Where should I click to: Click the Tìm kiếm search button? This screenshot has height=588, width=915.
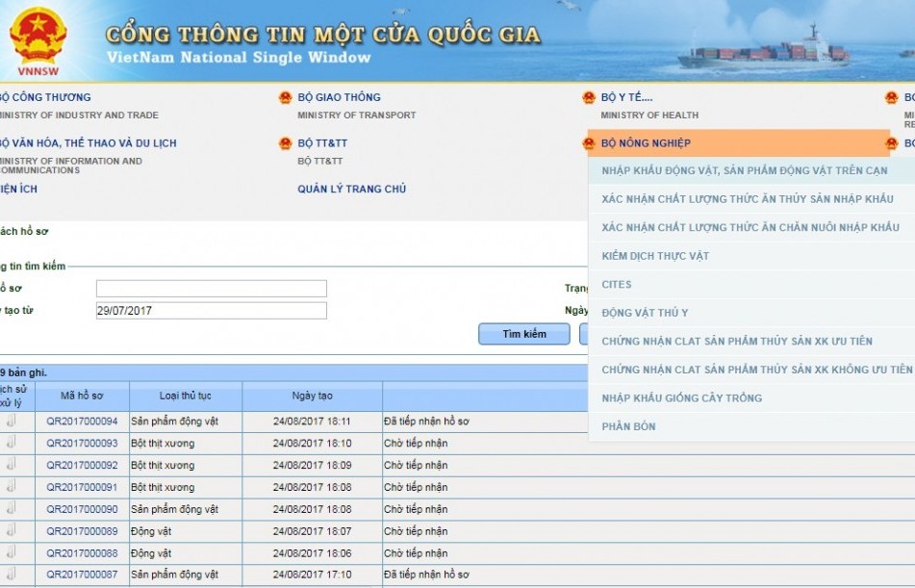click(x=524, y=334)
